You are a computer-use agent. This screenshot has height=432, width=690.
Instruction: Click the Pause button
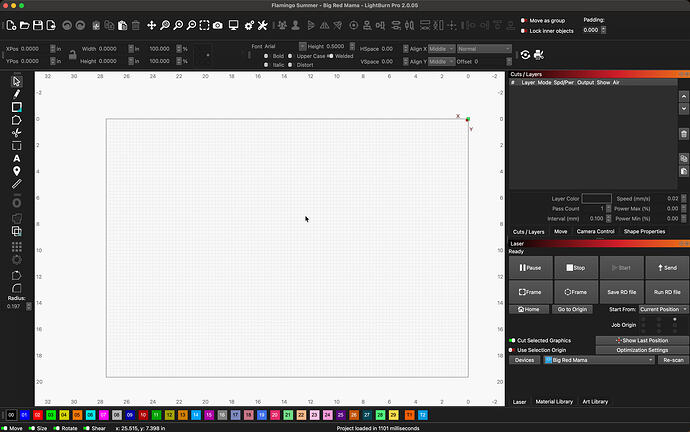tap(530, 267)
